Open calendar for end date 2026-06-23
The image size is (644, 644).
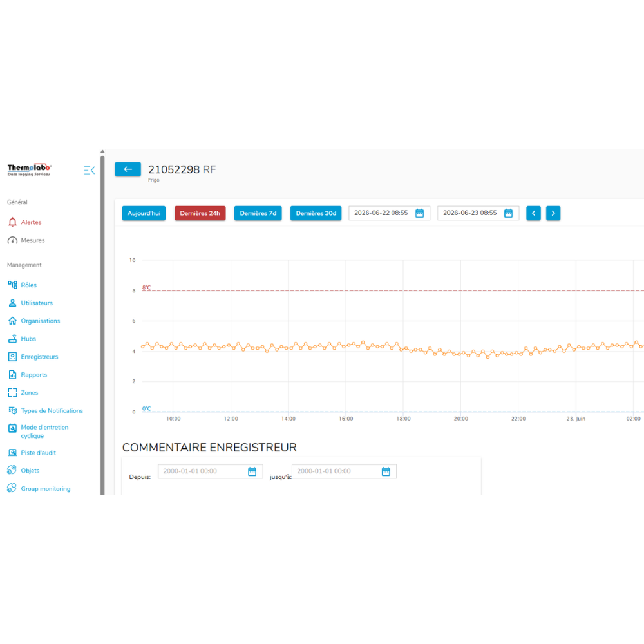click(508, 213)
